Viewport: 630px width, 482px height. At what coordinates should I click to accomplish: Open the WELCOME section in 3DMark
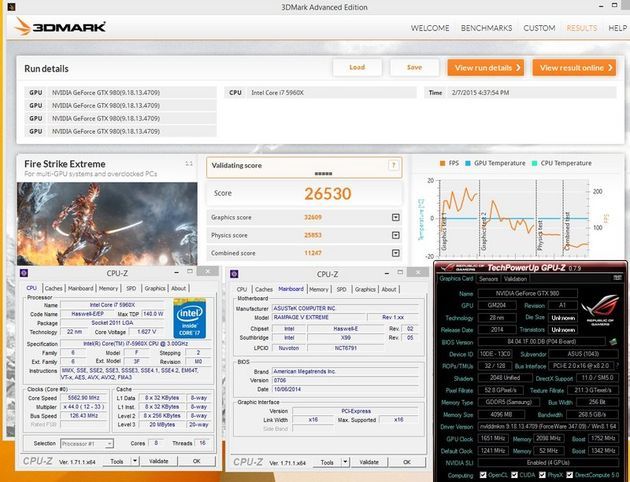[x=430, y=28]
